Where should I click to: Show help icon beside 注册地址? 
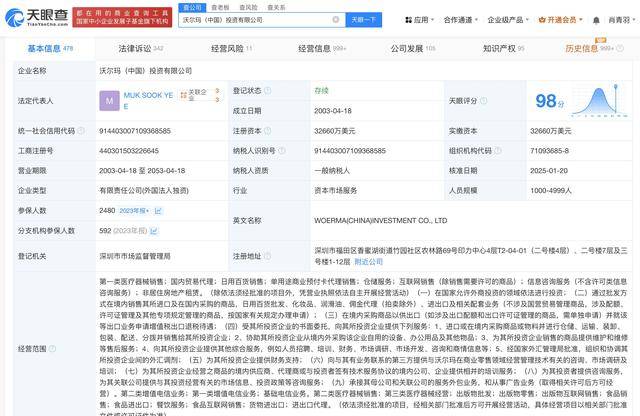coord(267,256)
